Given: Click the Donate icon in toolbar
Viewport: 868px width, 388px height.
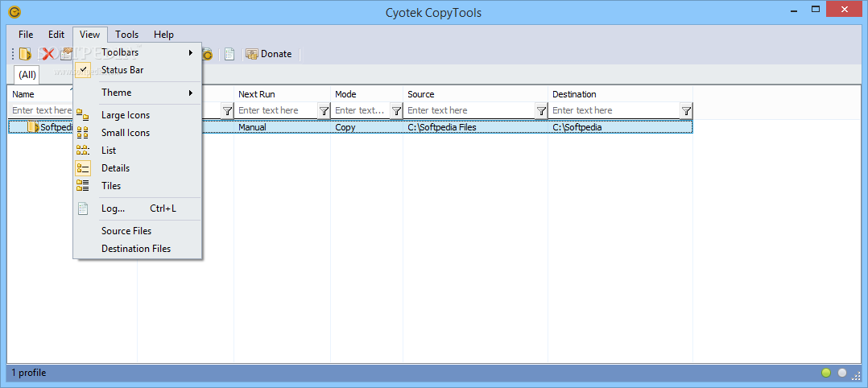Looking at the screenshot, I should pyautogui.click(x=252, y=54).
